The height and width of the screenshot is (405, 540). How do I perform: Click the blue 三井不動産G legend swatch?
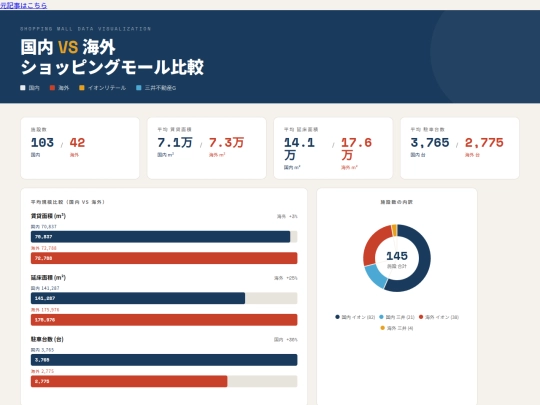(x=139, y=88)
